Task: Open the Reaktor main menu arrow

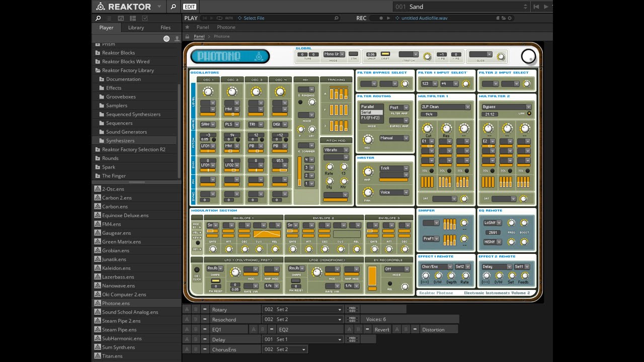Action: (159, 7)
